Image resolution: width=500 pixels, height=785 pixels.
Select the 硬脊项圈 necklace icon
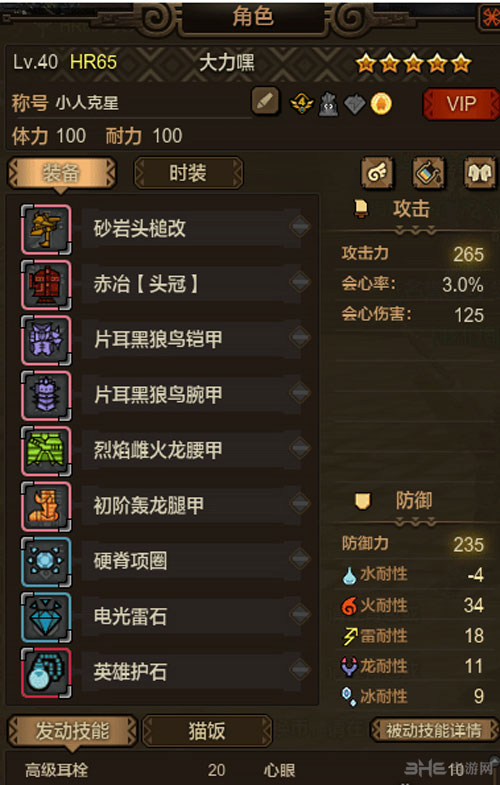[46, 562]
